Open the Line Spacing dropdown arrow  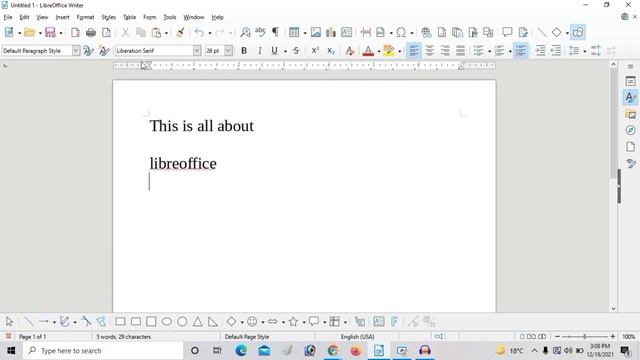point(584,51)
